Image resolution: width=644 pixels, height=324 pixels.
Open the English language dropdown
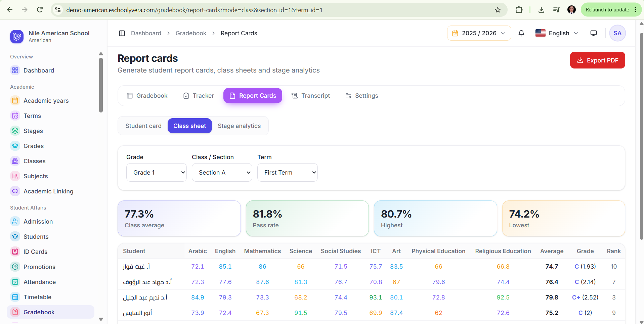click(x=557, y=33)
